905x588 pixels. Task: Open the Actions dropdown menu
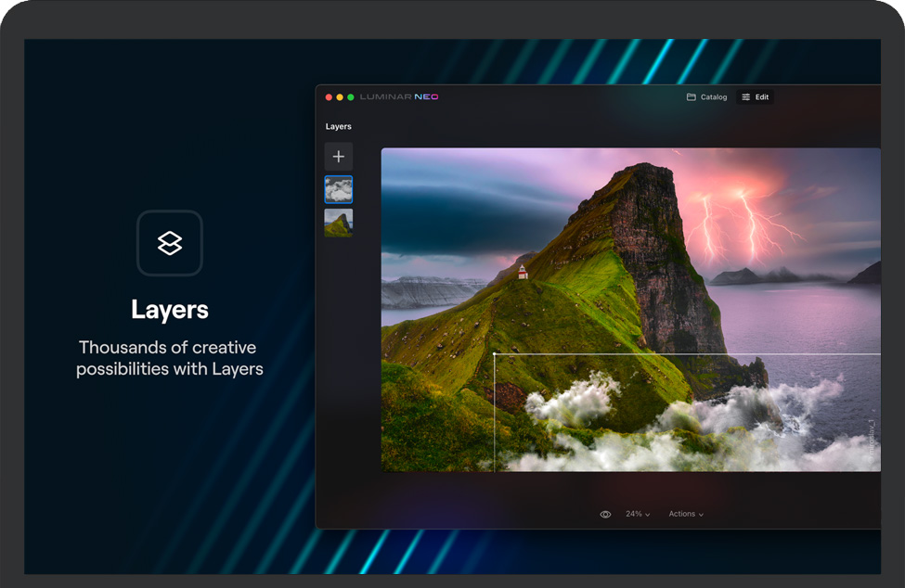(686, 514)
